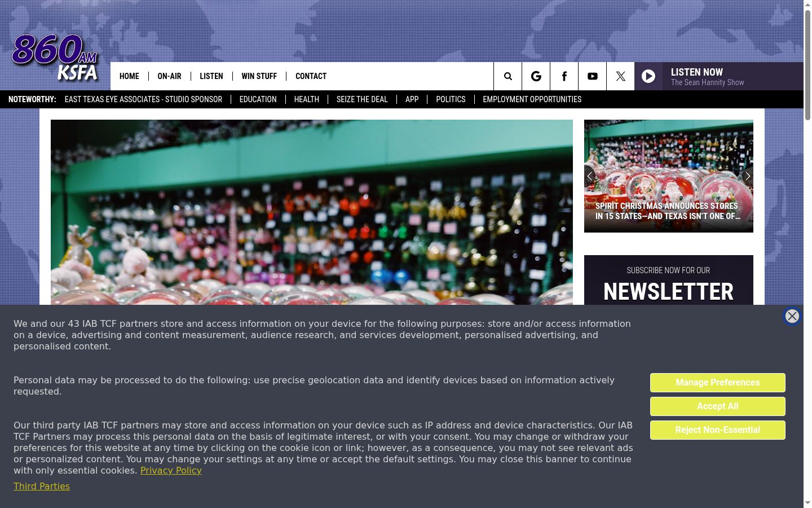This screenshot has width=812, height=508.
Task: Click the NEWSLETTER subscribe heading
Action: click(668, 292)
